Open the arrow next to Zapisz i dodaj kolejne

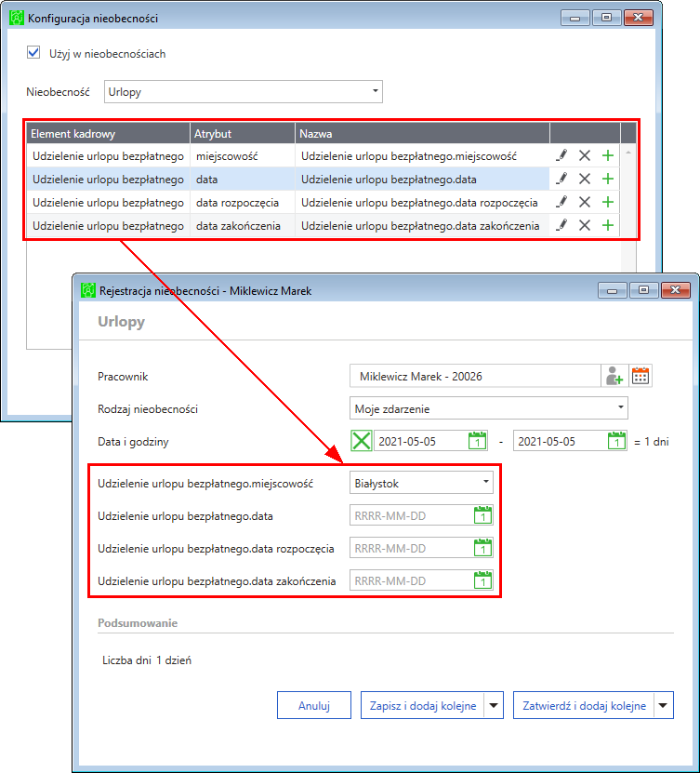click(x=494, y=705)
